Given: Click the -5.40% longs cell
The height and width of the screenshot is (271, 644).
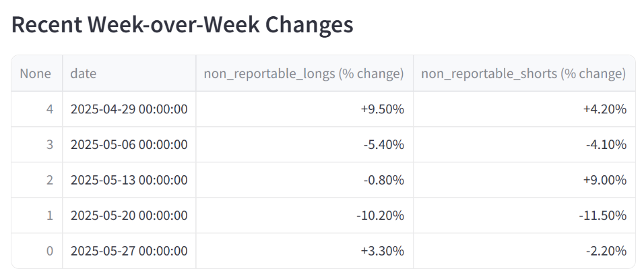Looking at the screenshot, I should 304,144.
